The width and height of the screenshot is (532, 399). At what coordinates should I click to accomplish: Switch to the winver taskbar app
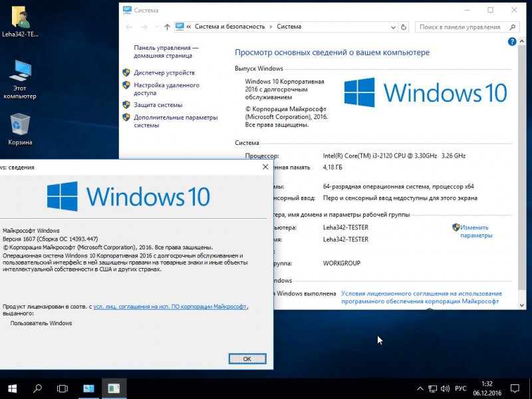point(114,388)
